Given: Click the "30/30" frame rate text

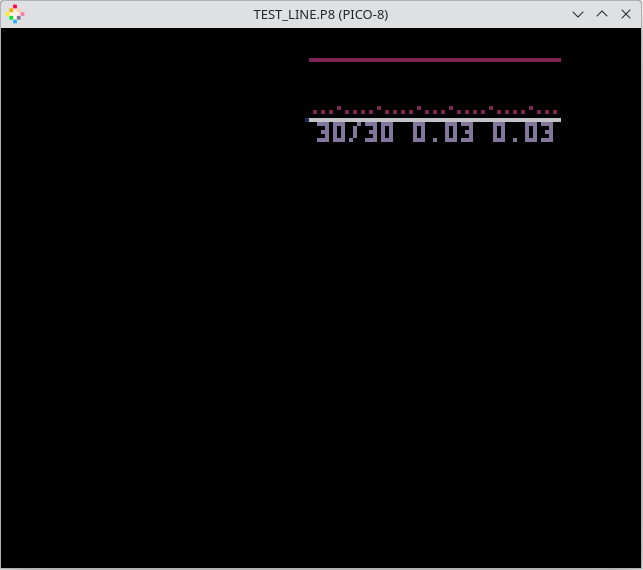Looking at the screenshot, I should [355, 132].
